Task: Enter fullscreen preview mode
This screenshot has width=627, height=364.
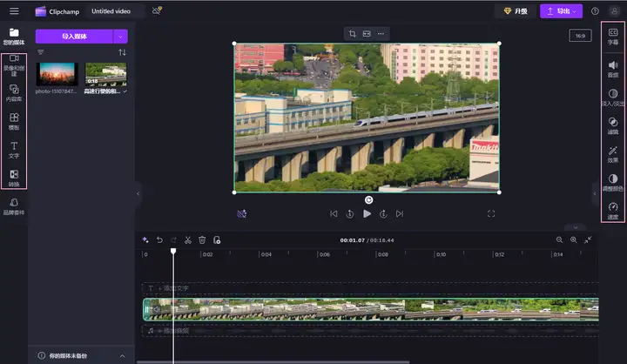Action: click(x=491, y=214)
